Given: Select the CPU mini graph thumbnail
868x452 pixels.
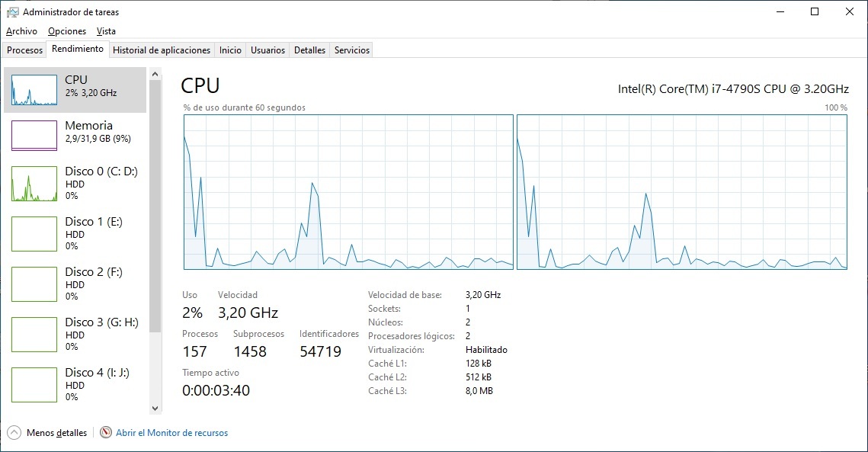Looking at the screenshot, I should click(x=34, y=90).
